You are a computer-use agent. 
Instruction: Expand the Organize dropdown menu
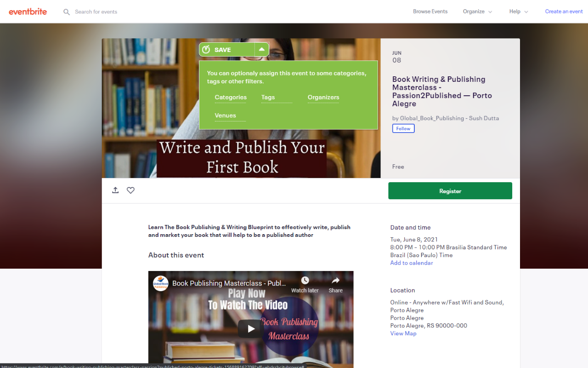(477, 11)
